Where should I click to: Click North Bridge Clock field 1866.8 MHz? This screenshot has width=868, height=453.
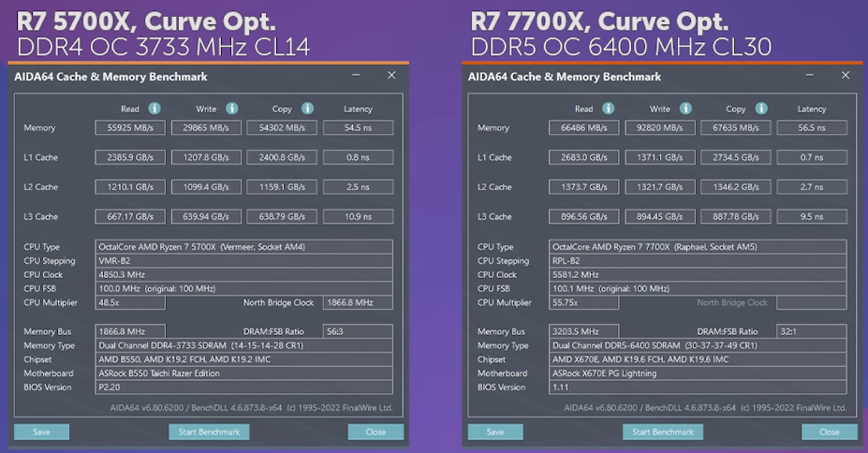(359, 302)
